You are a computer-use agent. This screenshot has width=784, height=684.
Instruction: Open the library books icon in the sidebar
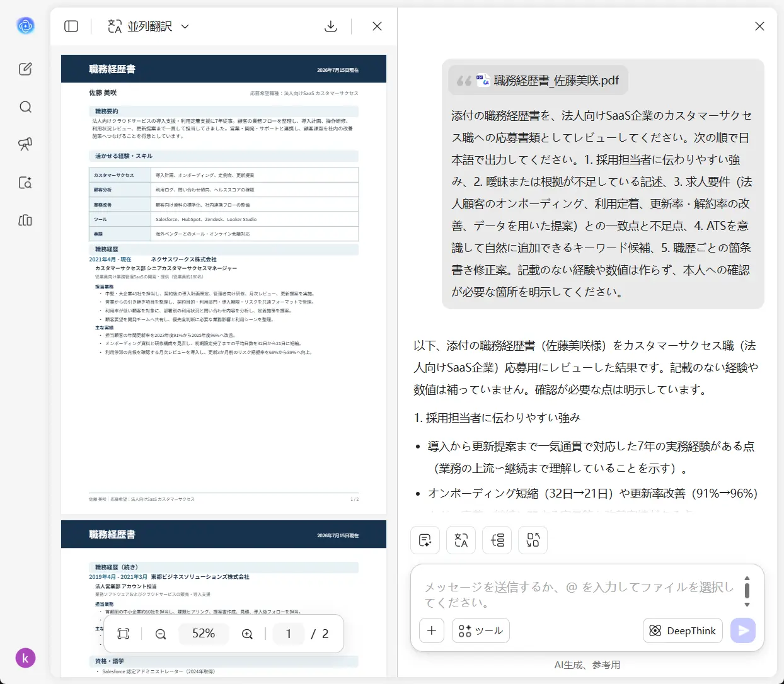[x=25, y=220]
